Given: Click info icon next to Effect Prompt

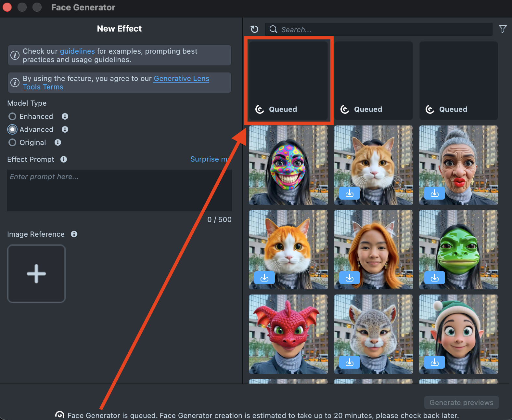Looking at the screenshot, I should [x=64, y=159].
